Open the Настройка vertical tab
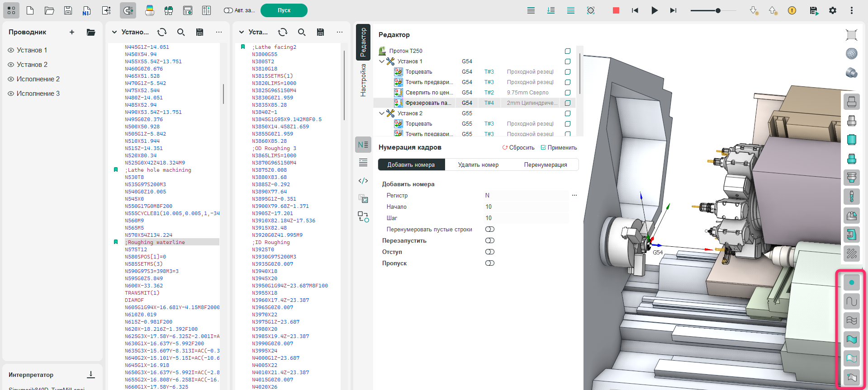This screenshot has width=868, height=390. 363,80
